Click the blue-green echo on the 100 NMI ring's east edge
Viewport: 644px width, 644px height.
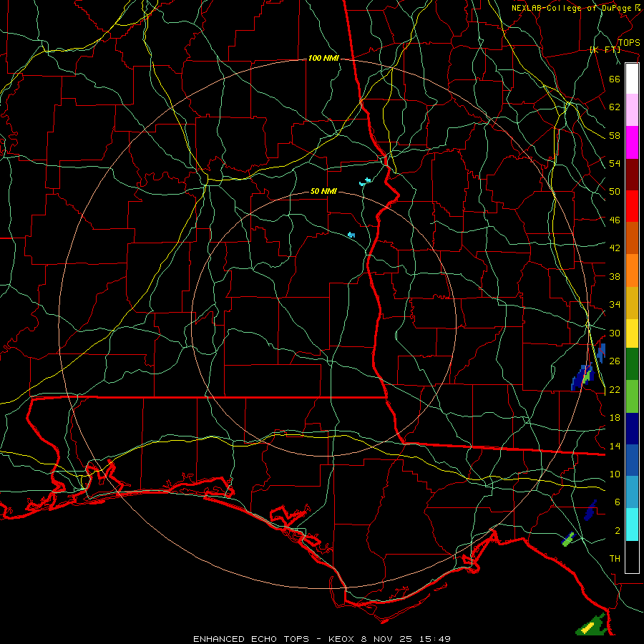(x=582, y=376)
